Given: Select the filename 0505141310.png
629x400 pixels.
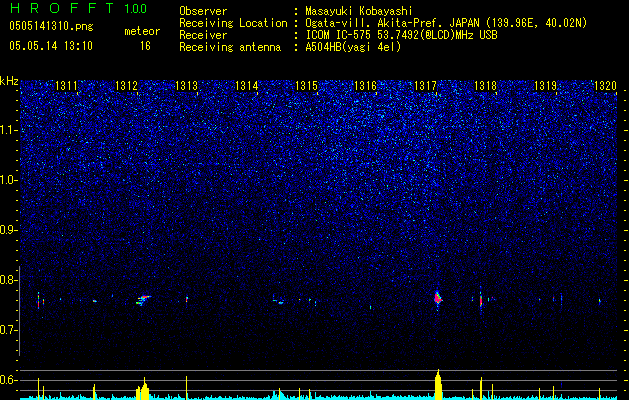Looking at the screenshot, I should [x=51, y=27].
